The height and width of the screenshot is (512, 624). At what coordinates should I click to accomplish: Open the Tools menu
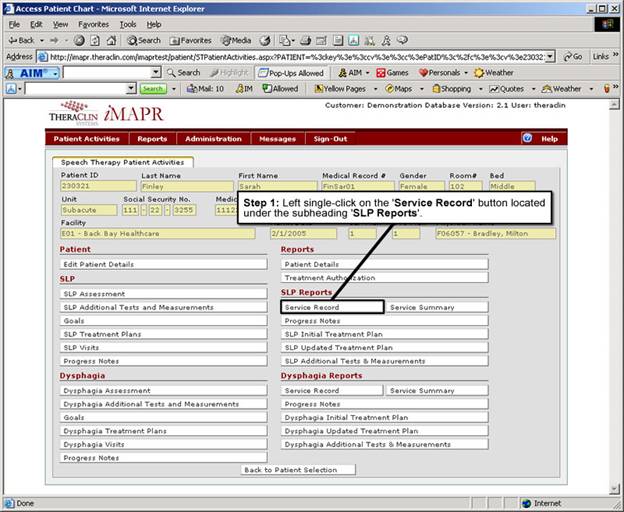[x=128, y=24]
